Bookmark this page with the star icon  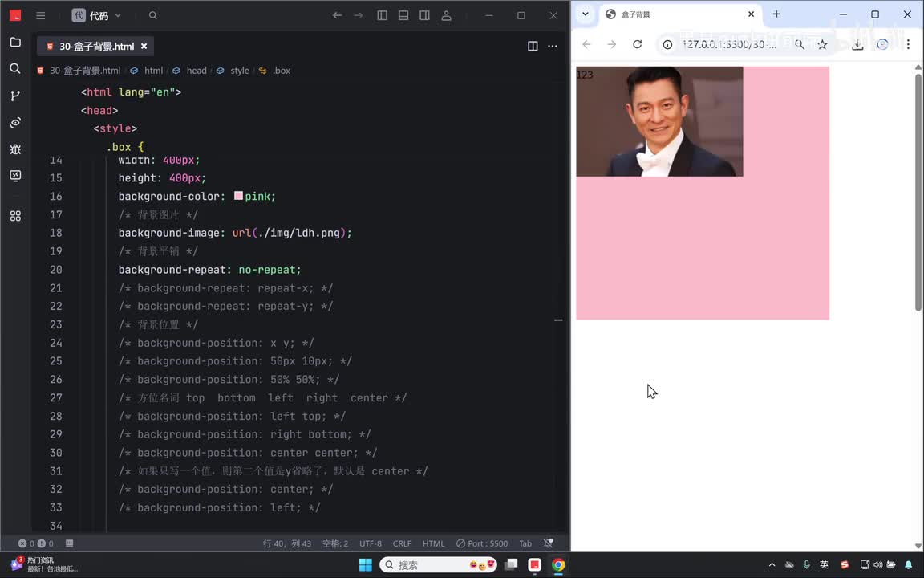823,44
